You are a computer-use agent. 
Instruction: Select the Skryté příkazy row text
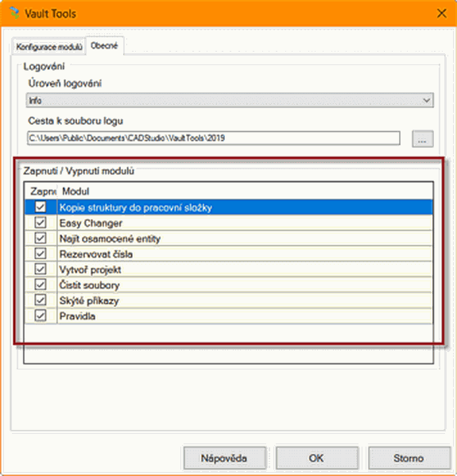point(89,300)
